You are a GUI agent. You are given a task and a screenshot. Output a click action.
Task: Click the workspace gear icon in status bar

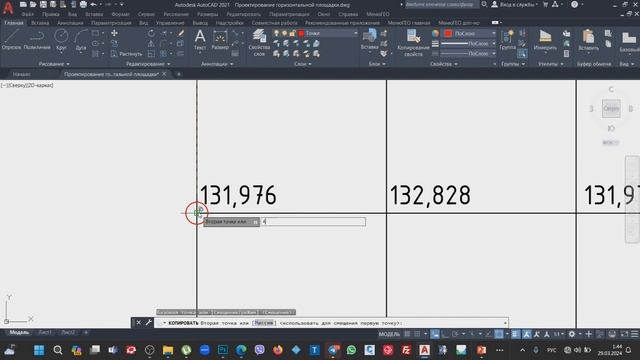[572, 334]
